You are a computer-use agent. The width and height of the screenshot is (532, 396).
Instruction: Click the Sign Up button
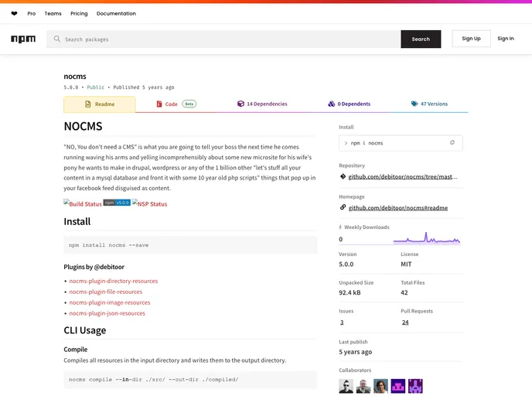point(471,39)
